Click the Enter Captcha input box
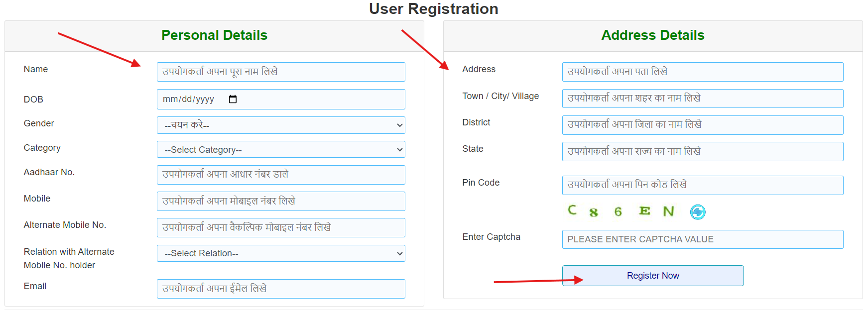The width and height of the screenshot is (868, 312). pyautogui.click(x=702, y=239)
